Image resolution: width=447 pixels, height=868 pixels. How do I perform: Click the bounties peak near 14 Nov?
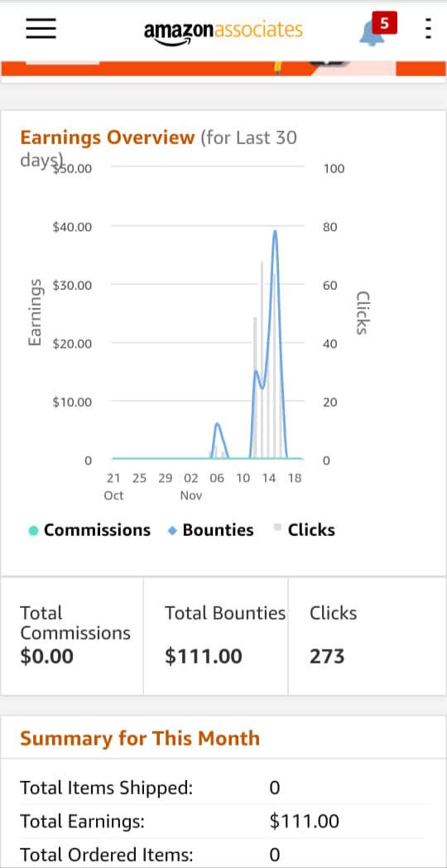click(274, 231)
